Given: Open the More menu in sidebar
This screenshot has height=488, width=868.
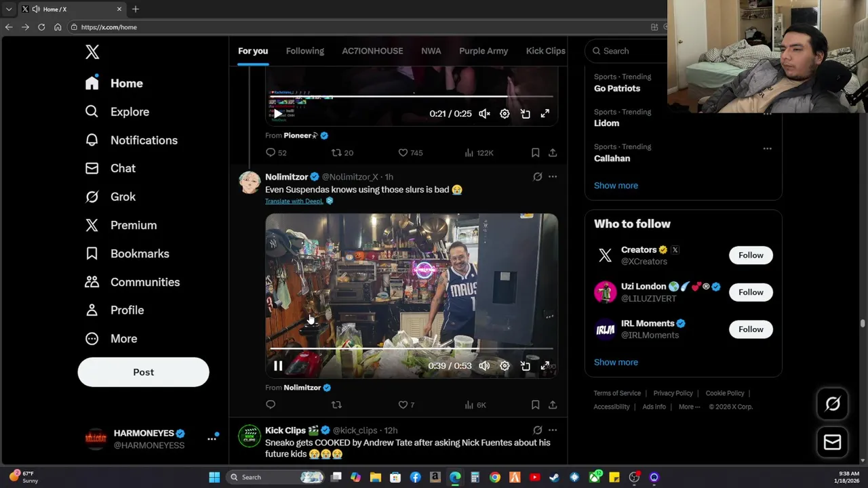Looking at the screenshot, I should pos(111,338).
